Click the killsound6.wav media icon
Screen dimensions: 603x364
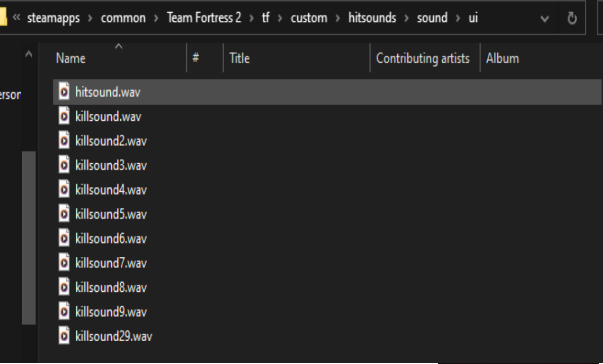coord(63,238)
